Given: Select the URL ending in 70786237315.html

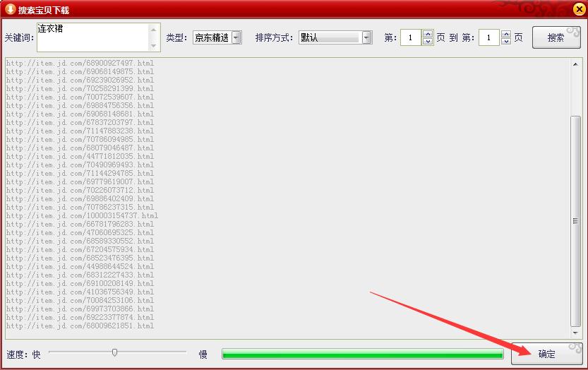Looking at the screenshot, I should [80, 207].
